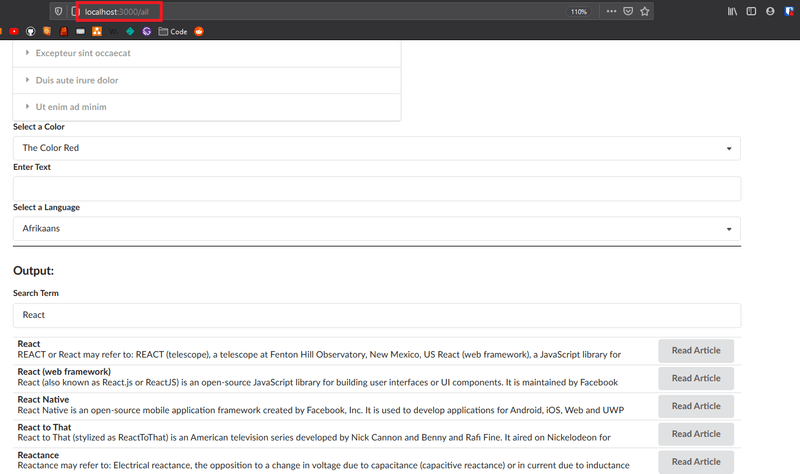This screenshot has width=800, height=474.
Task: Open the page actions three-dots menu
Action: (x=611, y=11)
